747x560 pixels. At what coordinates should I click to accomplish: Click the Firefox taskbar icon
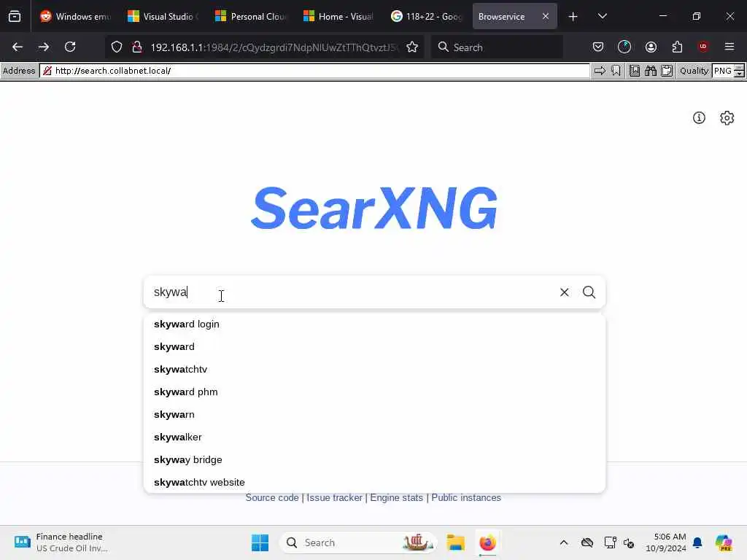487,542
